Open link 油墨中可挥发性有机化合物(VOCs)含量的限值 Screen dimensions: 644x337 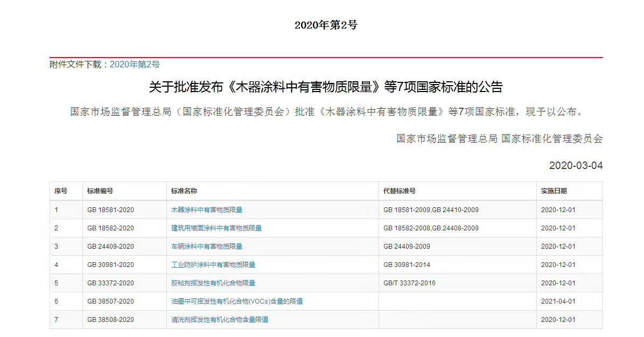[x=237, y=301]
